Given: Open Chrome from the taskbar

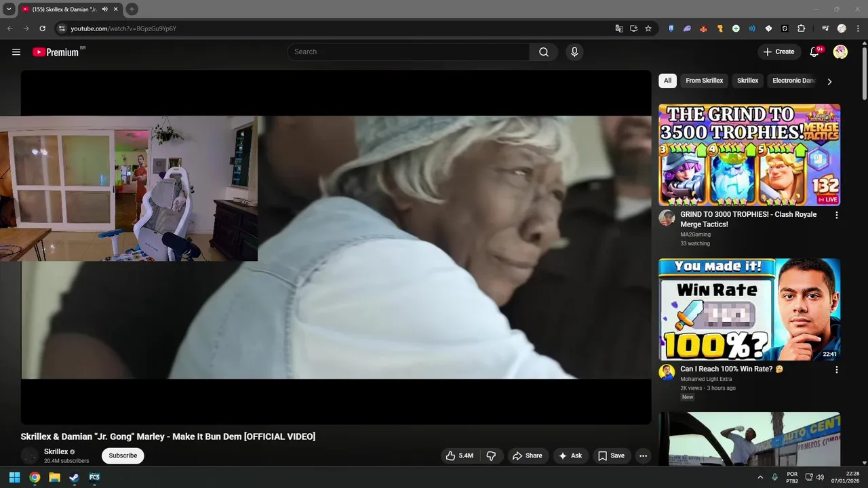Looking at the screenshot, I should [35, 477].
